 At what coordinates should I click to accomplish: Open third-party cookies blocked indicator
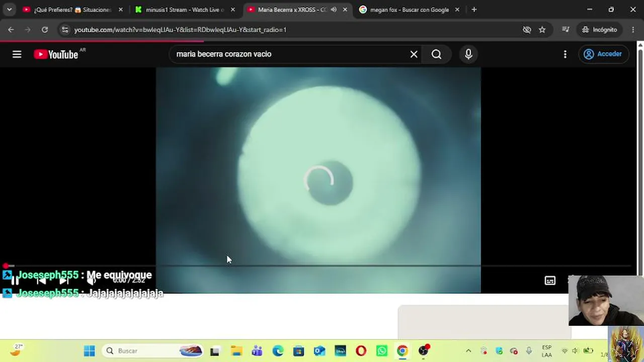(x=527, y=30)
